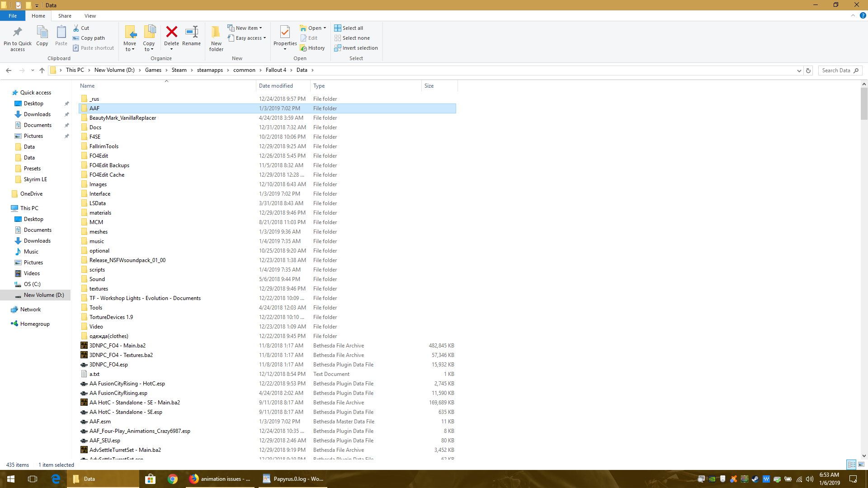Image resolution: width=868 pixels, height=488 pixels.
Task: Select the Home ribbon tab
Action: point(38,16)
